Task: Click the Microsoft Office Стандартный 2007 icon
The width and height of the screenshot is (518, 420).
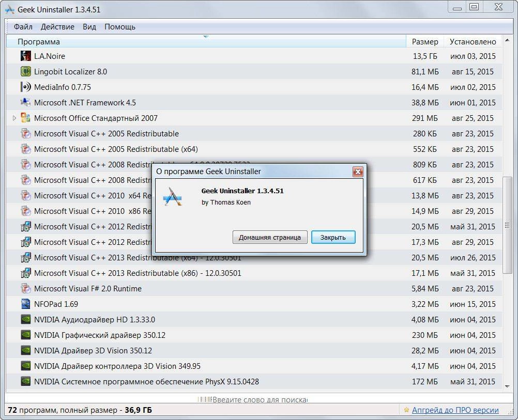Action: click(x=25, y=118)
